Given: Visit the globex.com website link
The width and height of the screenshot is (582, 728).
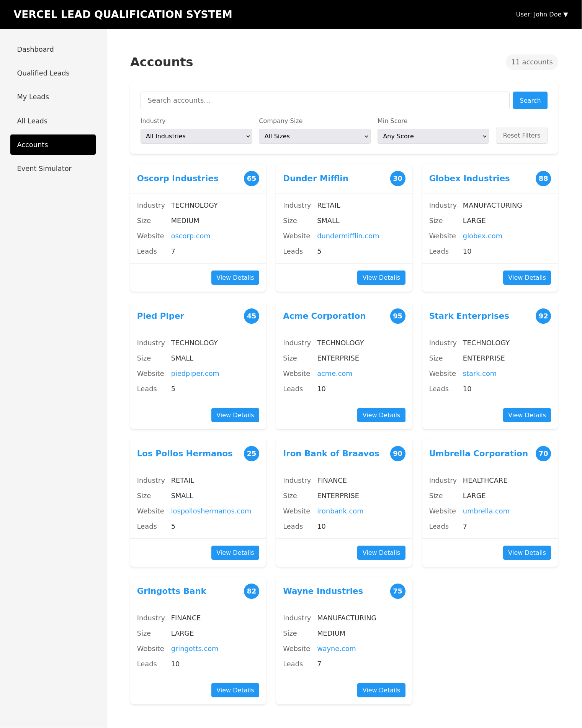Looking at the screenshot, I should [x=482, y=236].
